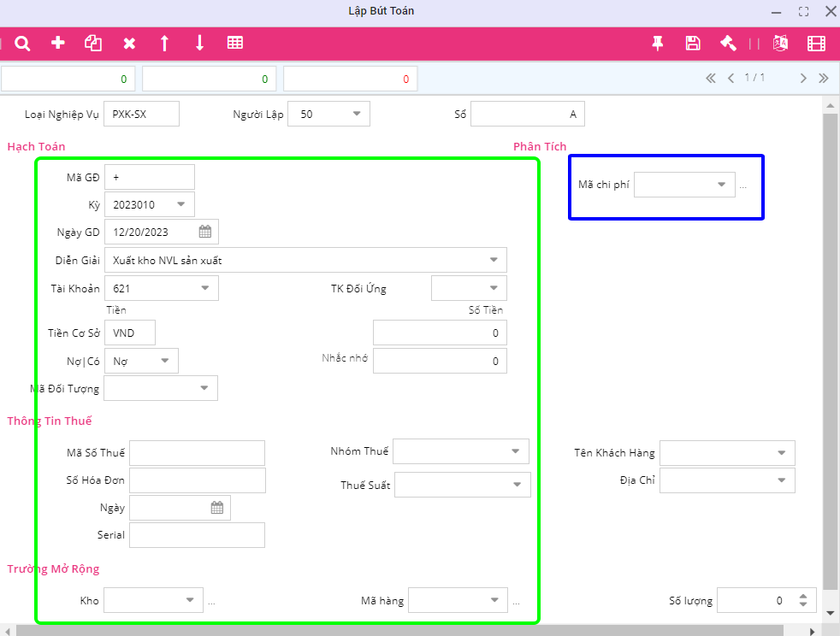Save the entry with floppy disk icon
Screen dimensions: 840x636
click(x=693, y=44)
